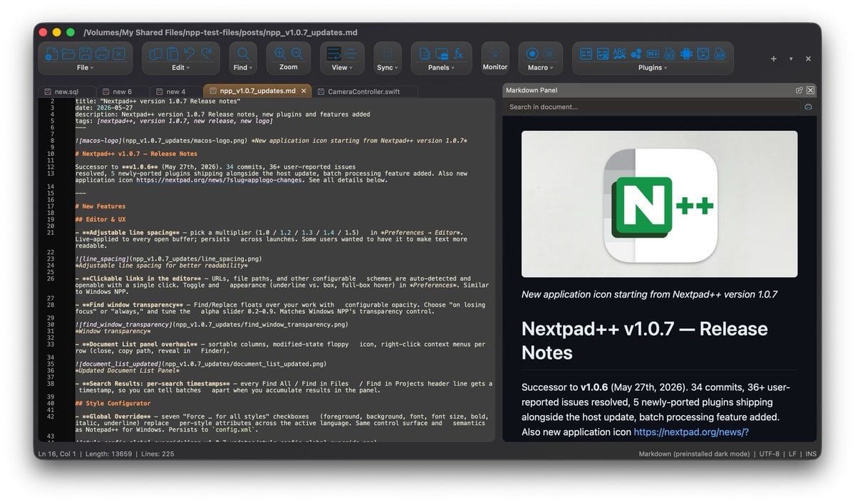
Task: Click the Open folder toolbar icon
Action: tap(68, 53)
